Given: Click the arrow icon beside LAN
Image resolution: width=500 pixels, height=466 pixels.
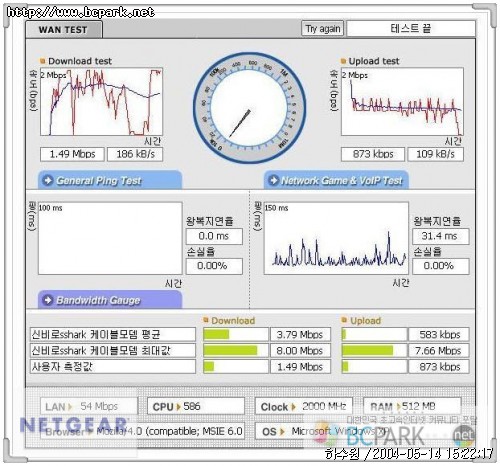Looking at the screenshot, I should (x=70, y=407).
